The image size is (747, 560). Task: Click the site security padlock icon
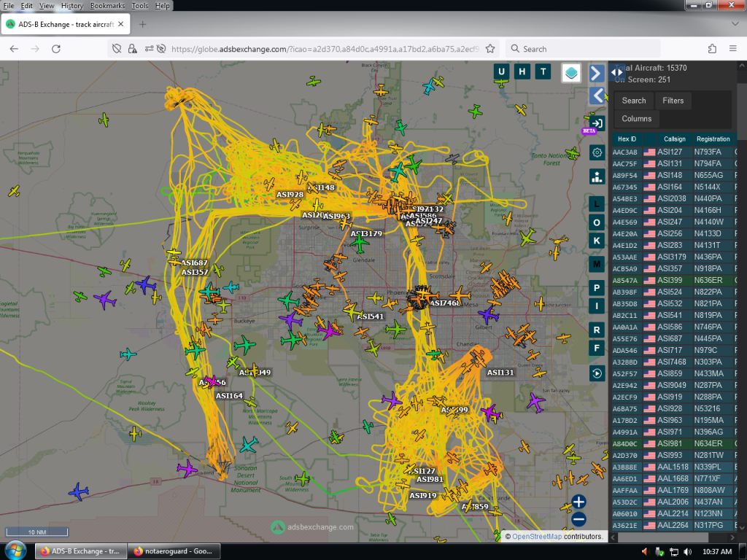pyautogui.click(x=133, y=49)
